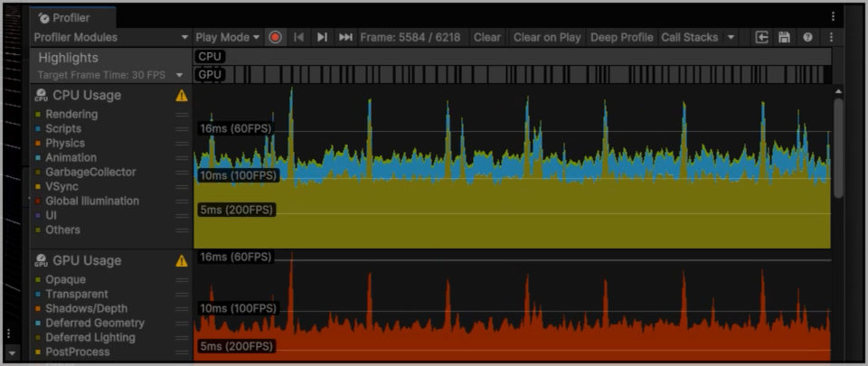
Task: Toggle the red Record profiling button
Action: tap(275, 37)
